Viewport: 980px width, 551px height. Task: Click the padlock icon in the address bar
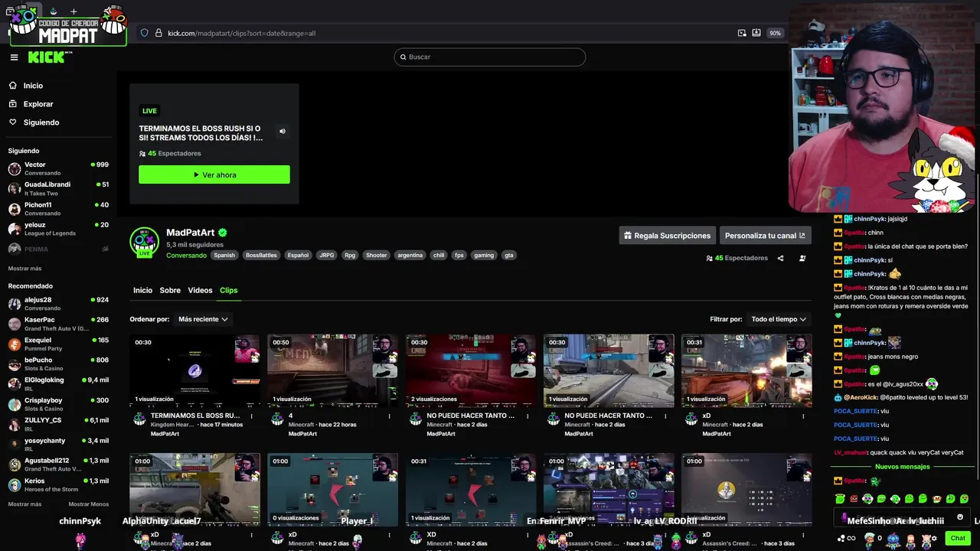coord(158,33)
